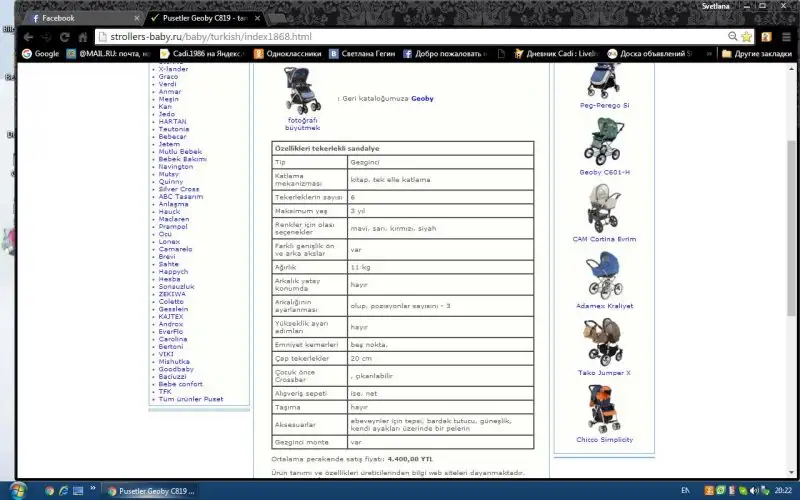Open the Chicco Simplicity link
This screenshot has width=800, height=500.
pyautogui.click(x=604, y=439)
